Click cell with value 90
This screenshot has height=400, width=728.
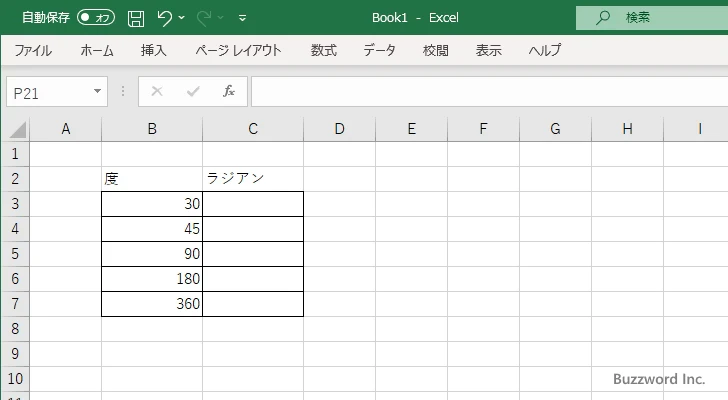click(152, 254)
